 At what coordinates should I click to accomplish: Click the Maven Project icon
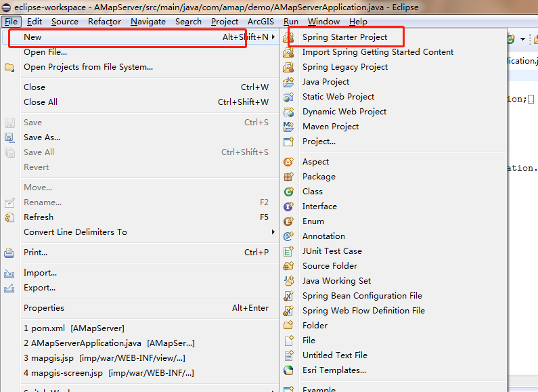(288, 127)
